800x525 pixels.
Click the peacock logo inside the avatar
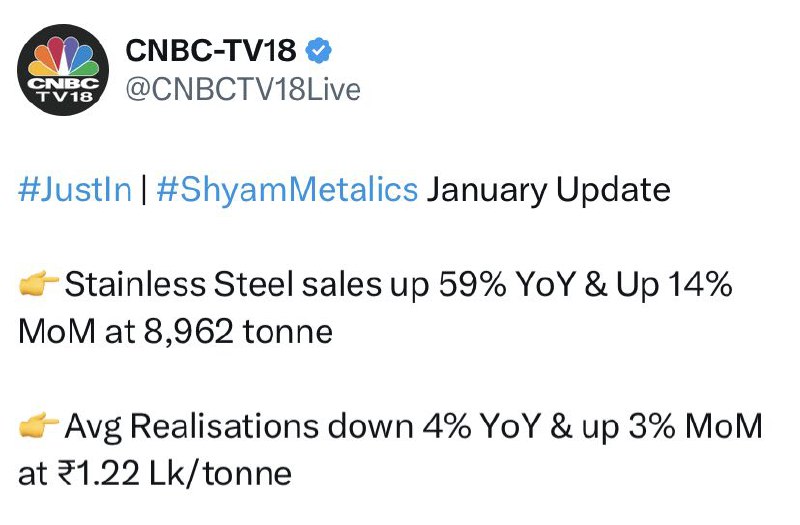[63, 55]
